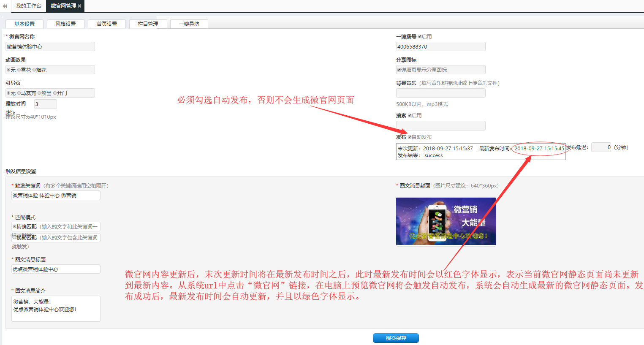
Task: Select 淡出 guide page option
Action: (39, 93)
